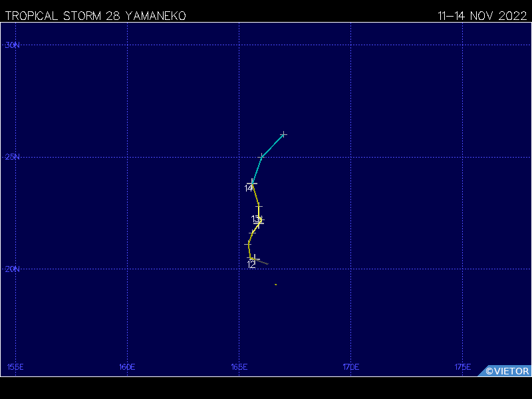
Task: Click the 30N latitude label
Action: point(12,45)
